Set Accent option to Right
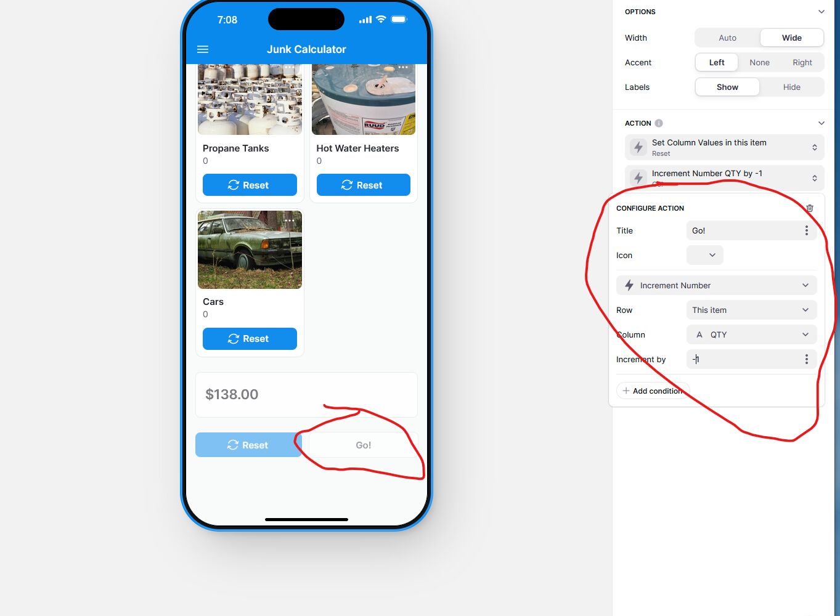 [x=802, y=62]
